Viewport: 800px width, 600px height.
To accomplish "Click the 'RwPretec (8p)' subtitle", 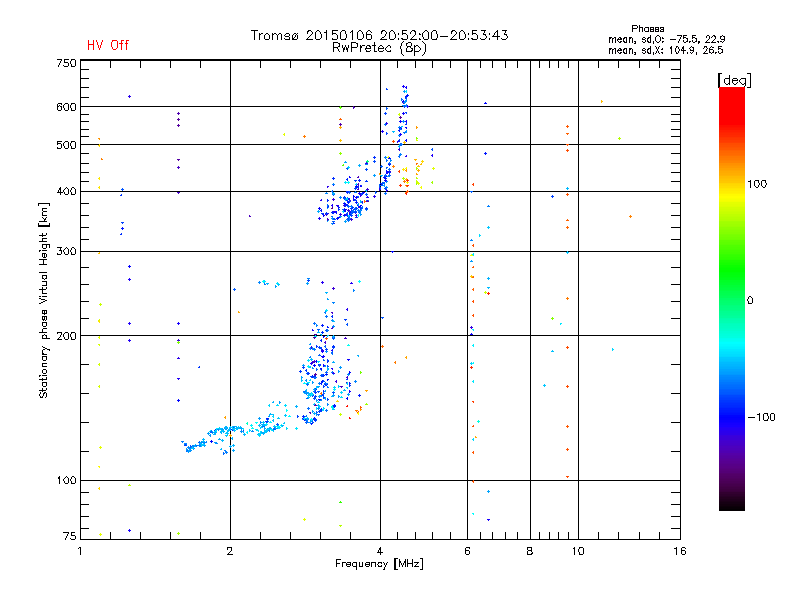I will coord(379,48).
